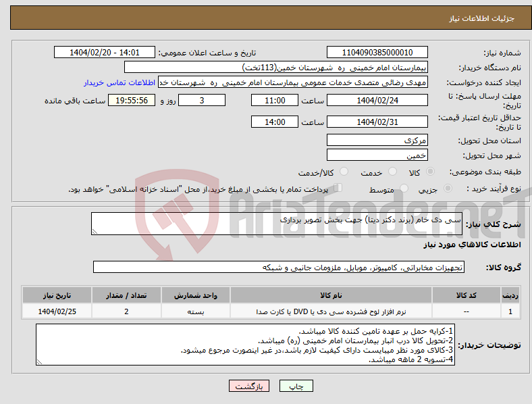Click the validity time field 14:00

[x=275, y=122]
